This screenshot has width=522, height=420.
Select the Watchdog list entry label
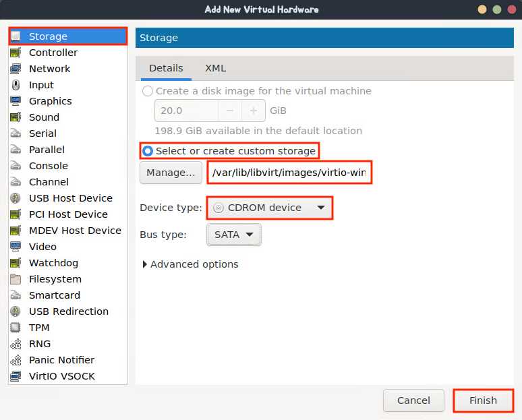[x=53, y=263]
